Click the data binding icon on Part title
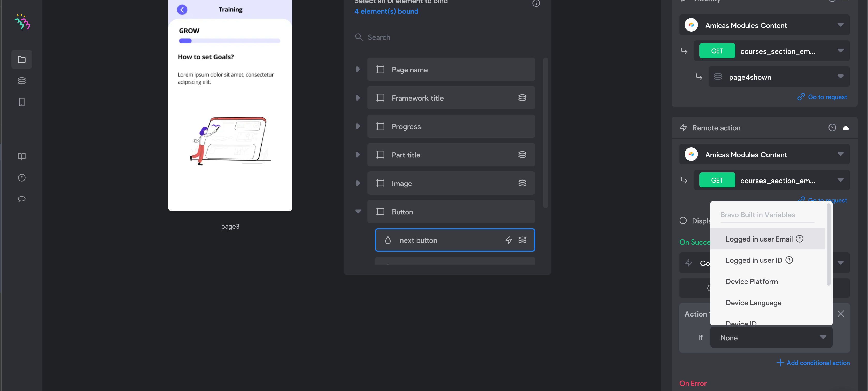This screenshot has height=391, width=868. coord(522,155)
